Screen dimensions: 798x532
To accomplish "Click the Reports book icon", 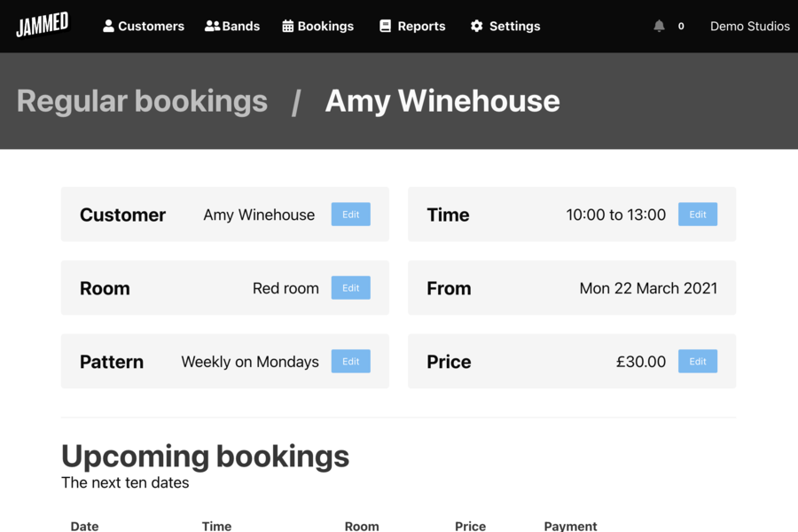I will [x=385, y=27].
